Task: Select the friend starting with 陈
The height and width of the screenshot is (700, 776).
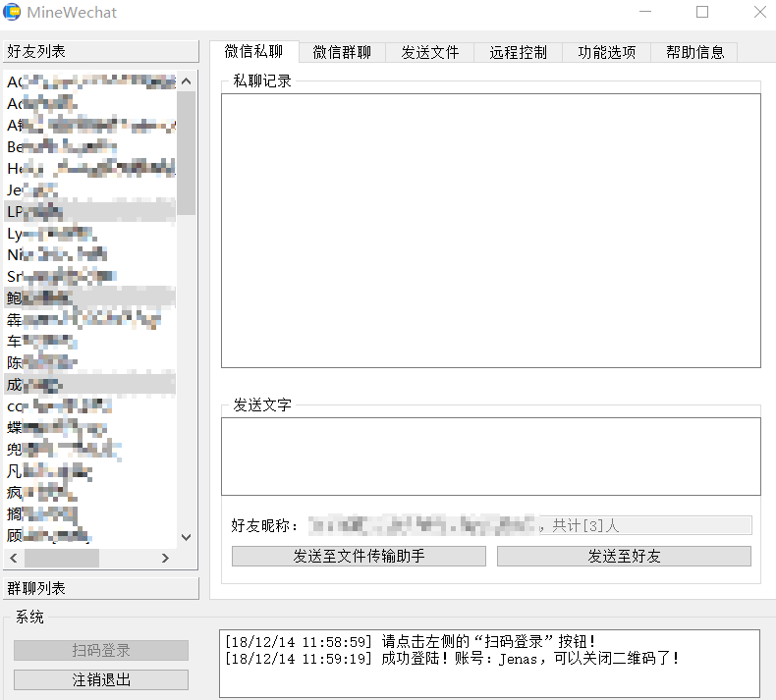Action: [90, 362]
